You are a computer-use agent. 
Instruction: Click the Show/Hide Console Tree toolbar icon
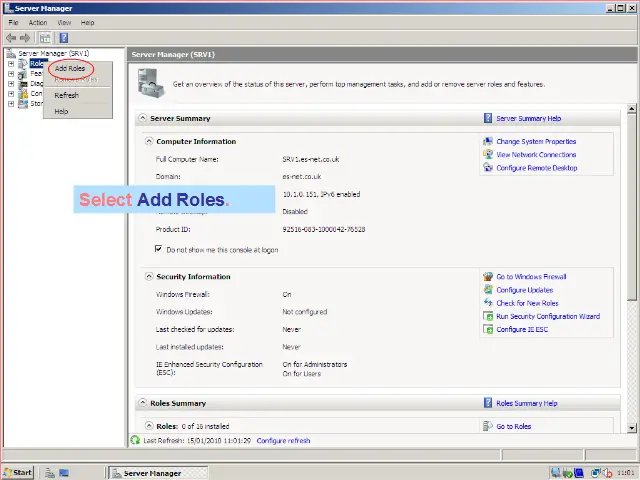[45, 37]
